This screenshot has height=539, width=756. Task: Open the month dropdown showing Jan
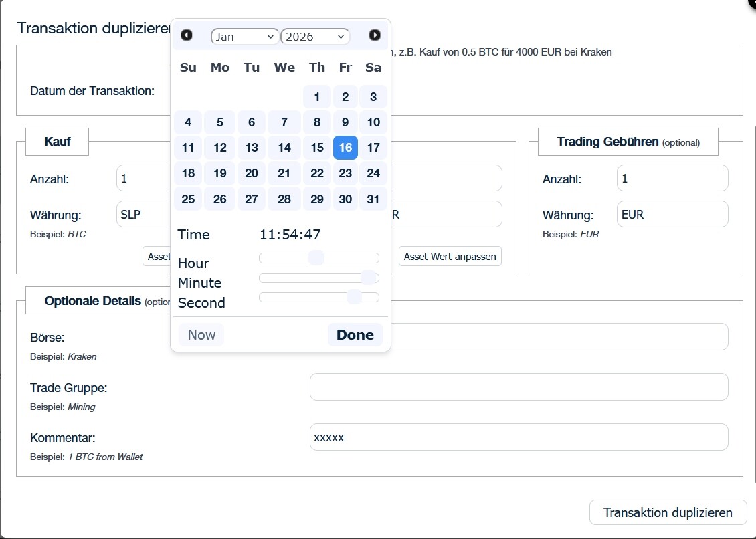tap(245, 37)
